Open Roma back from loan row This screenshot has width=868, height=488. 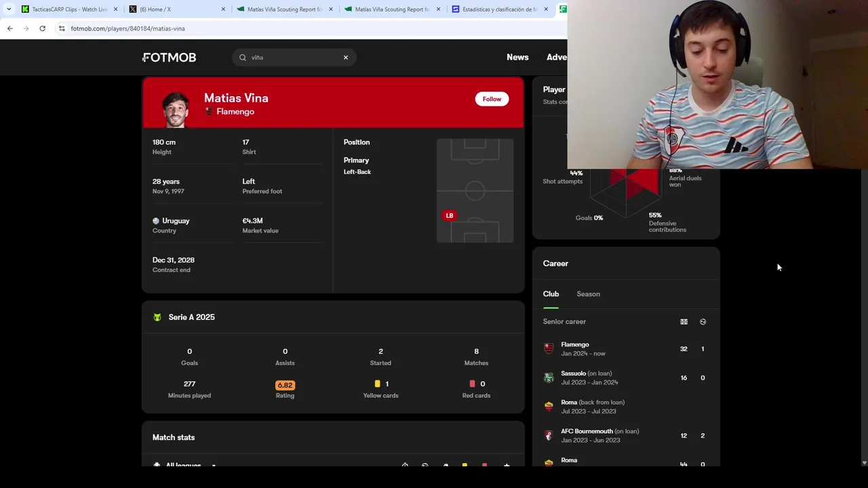tap(625, 407)
